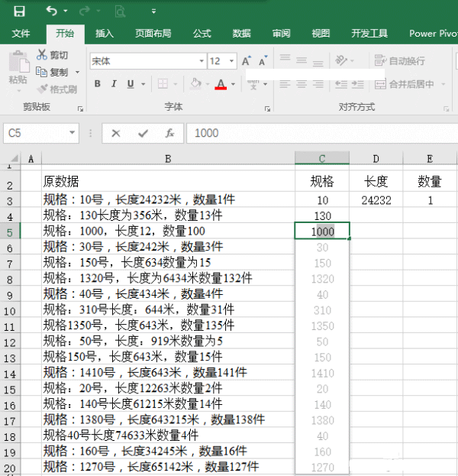The width and height of the screenshot is (458, 476).
Task: Switch to the 视图 ribbon tab
Action: (321, 33)
